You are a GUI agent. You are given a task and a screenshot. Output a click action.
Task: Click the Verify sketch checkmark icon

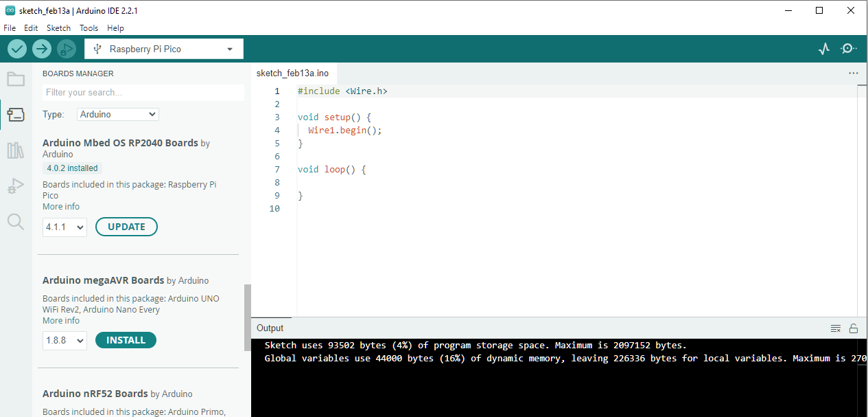[16, 49]
